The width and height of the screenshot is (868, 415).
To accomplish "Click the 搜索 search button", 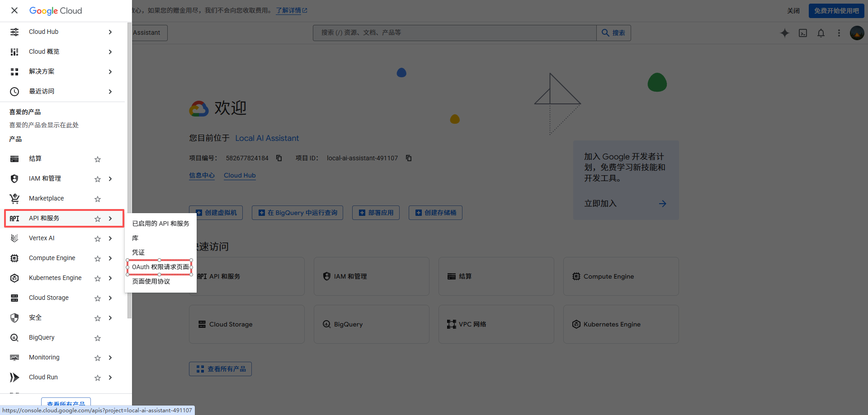I will click(x=613, y=33).
